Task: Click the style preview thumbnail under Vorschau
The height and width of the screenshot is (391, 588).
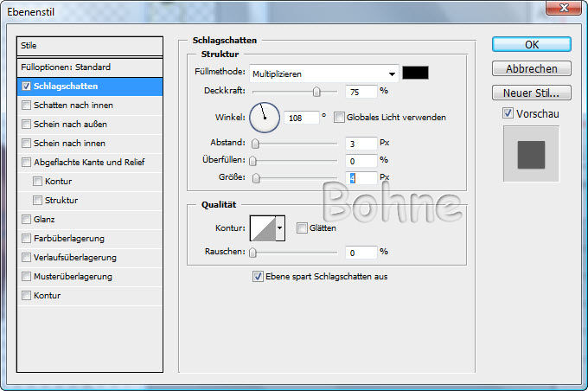Action: (531, 154)
